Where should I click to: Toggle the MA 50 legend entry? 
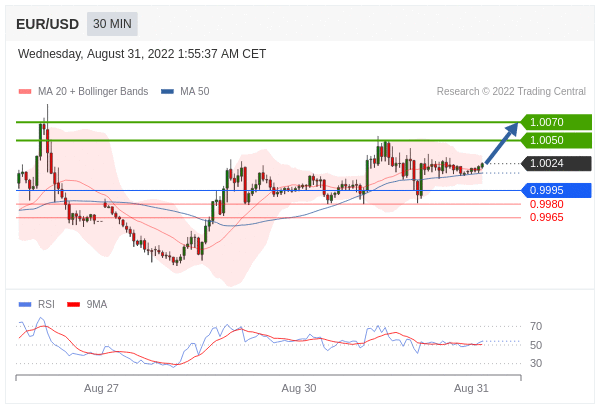(x=185, y=91)
